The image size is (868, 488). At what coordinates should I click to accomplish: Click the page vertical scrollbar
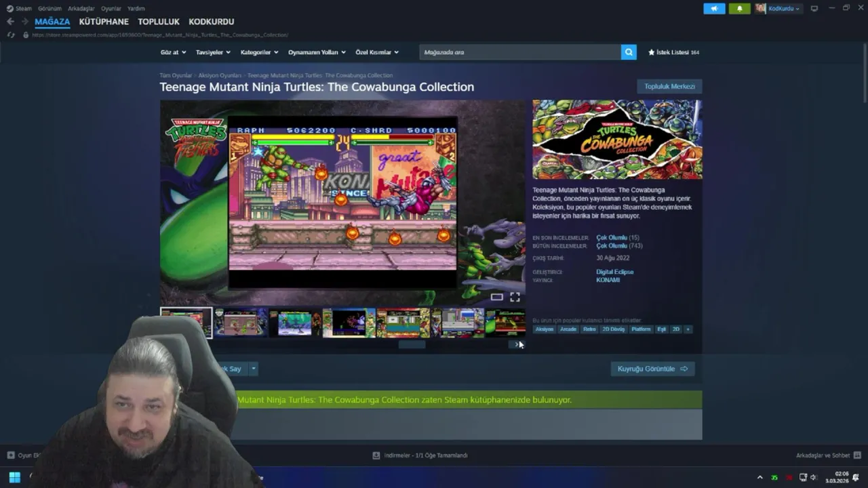tap(864, 75)
